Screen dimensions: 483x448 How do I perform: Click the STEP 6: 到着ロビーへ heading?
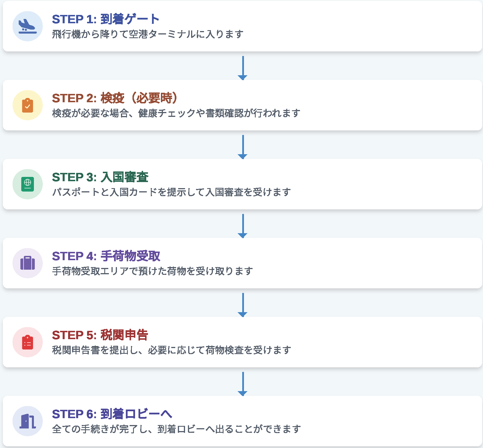(112, 414)
